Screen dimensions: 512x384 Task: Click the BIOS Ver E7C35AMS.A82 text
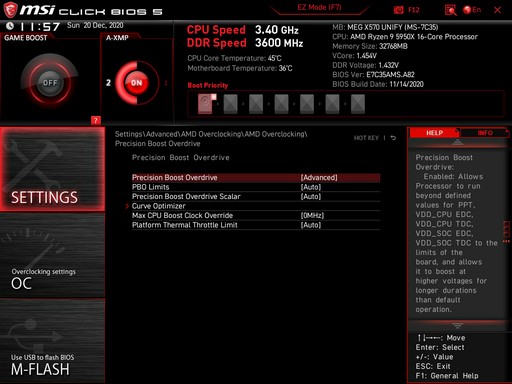point(373,75)
